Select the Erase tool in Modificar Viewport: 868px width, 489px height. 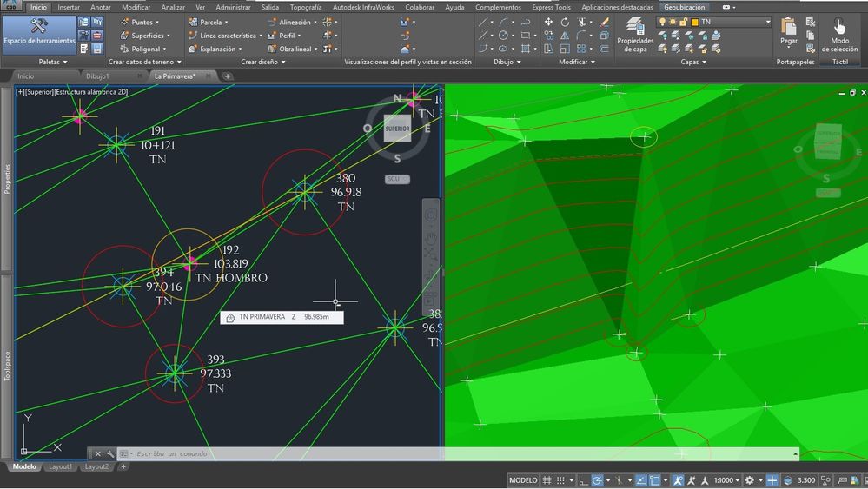coord(605,22)
